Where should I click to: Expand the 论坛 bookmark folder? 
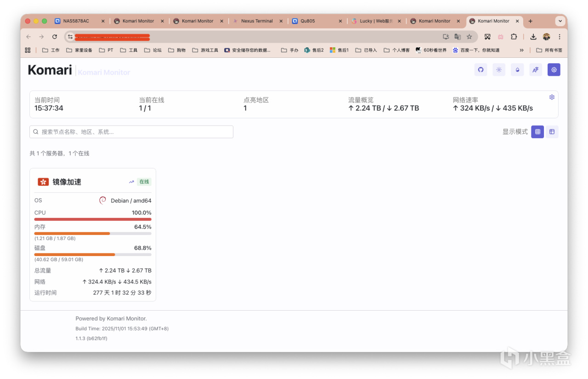click(153, 50)
